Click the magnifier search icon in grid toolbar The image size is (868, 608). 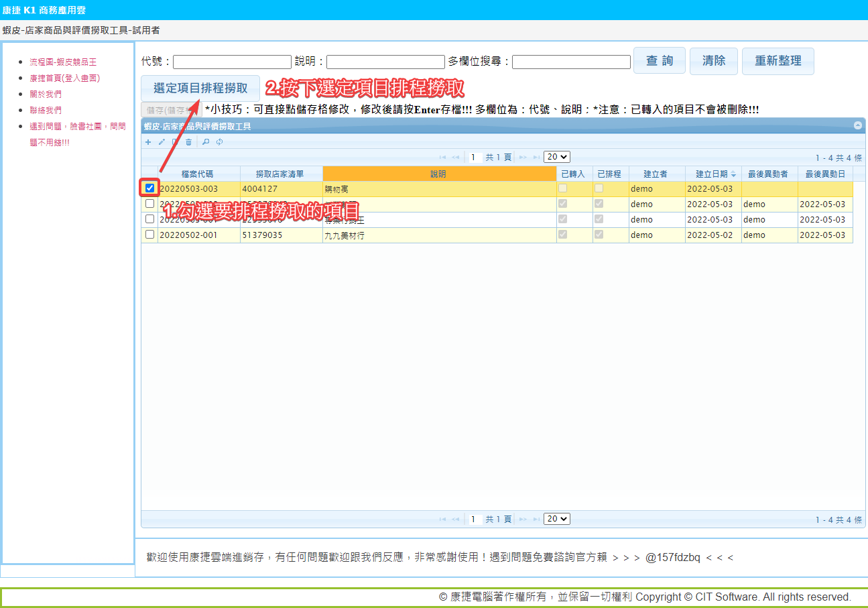(x=206, y=142)
